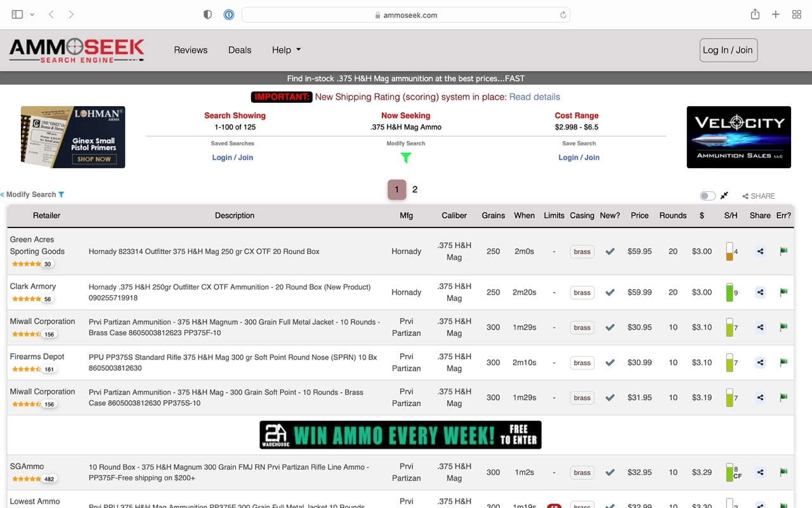Viewport: 812px width, 508px height.
Task: Report error flag for Firearms Depot row
Action: click(783, 363)
